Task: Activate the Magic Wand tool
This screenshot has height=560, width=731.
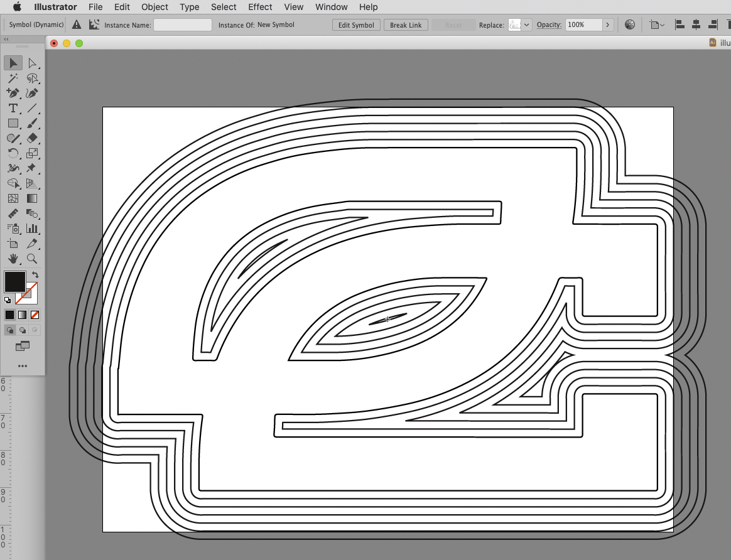Action: [x=13, y=78]
